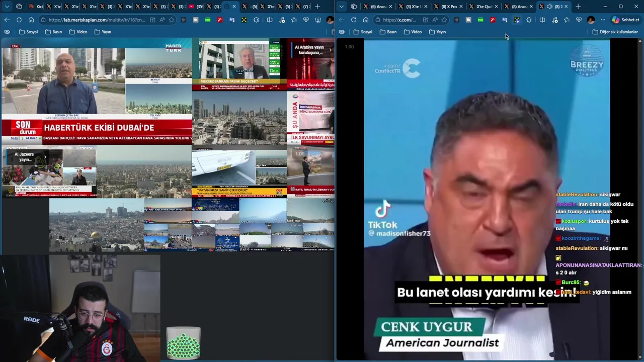Open Basın bookmarks folder in right window
Viewport: 644px width, 362px height.
coord(388,32)
